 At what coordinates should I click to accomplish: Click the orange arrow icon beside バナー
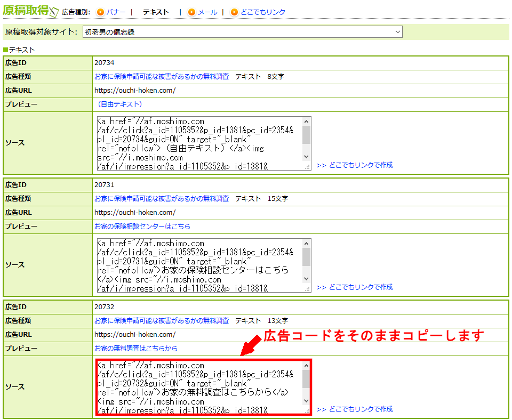101,12
